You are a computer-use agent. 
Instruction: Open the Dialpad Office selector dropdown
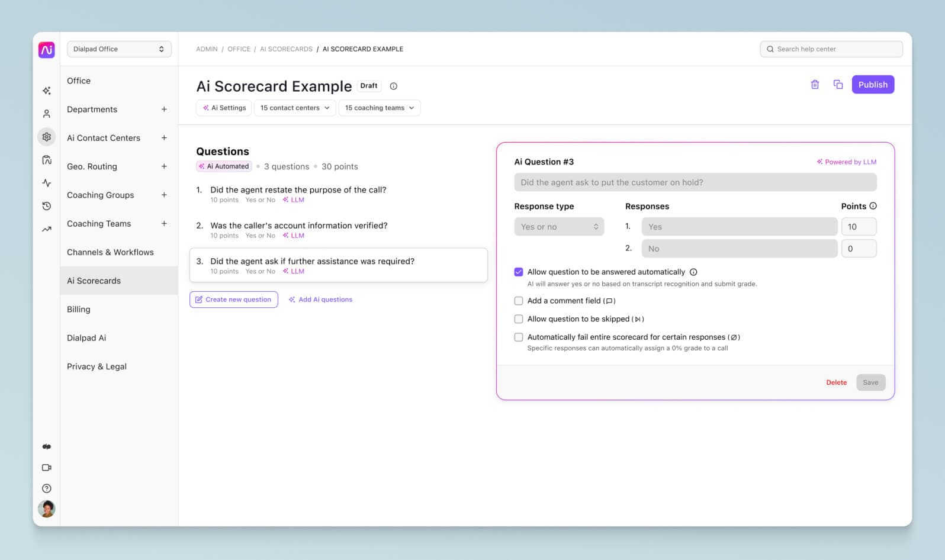tap(119, 49)
